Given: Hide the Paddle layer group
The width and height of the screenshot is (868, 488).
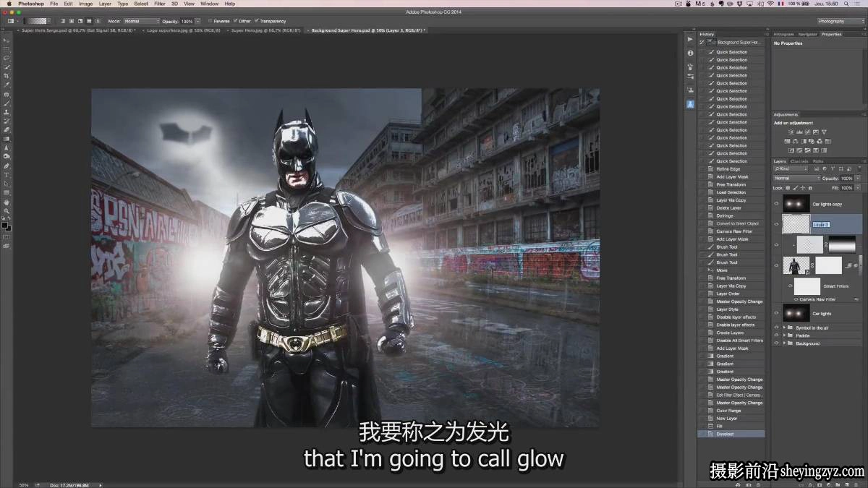Looking at the screenshot, I should click(x=777, y=335).
